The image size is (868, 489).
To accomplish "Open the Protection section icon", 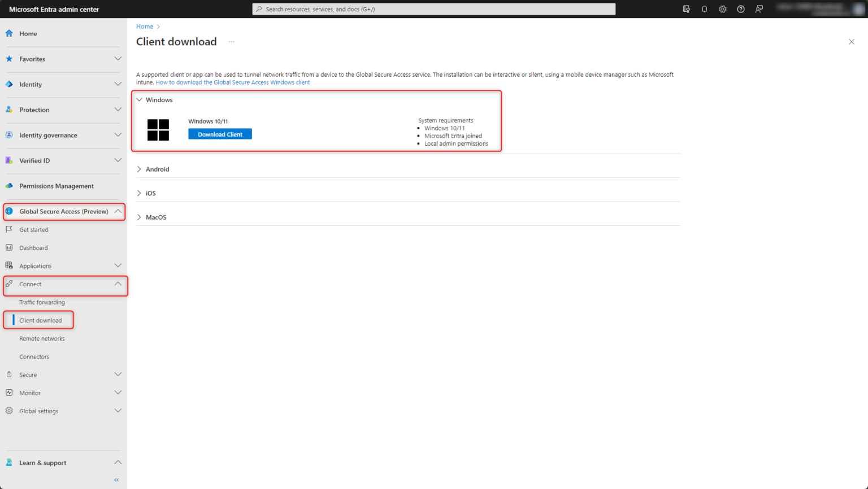I will [x=8, y=110].
